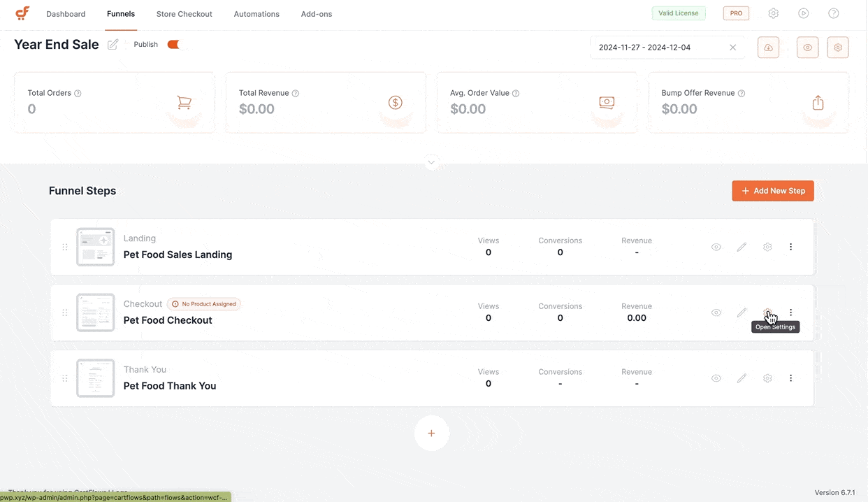Preview the Year End Sale funnel with the eye icon
Image resolution: width=868 pixels, height=502 pixels.
click(x=807, y=47)
